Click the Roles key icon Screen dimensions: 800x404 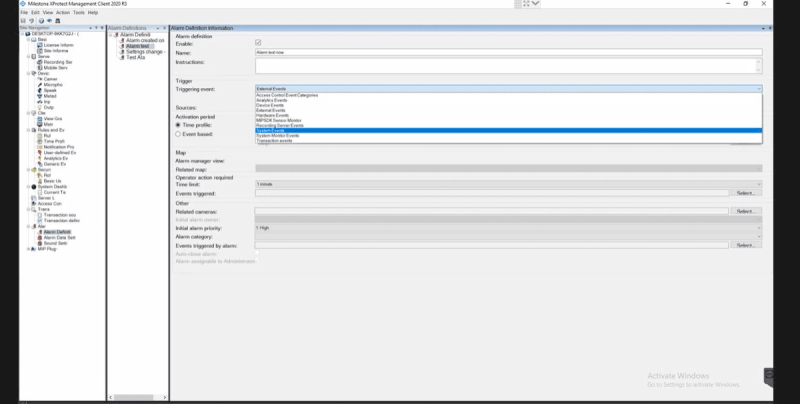(40, 175)
